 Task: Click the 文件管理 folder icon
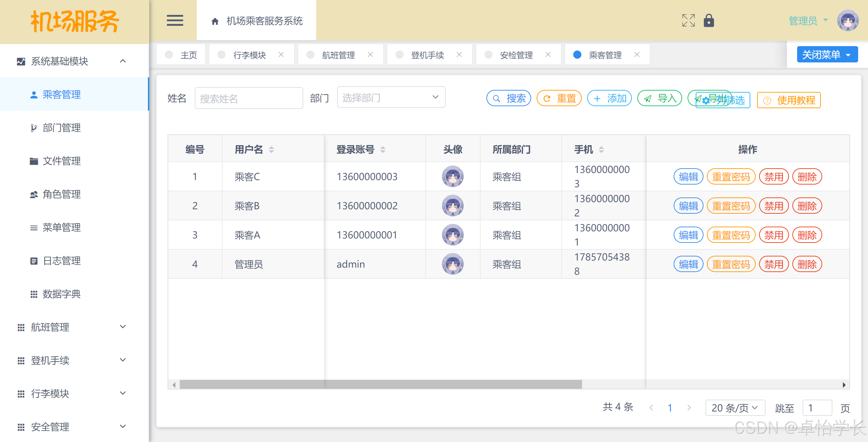[34, 161]
